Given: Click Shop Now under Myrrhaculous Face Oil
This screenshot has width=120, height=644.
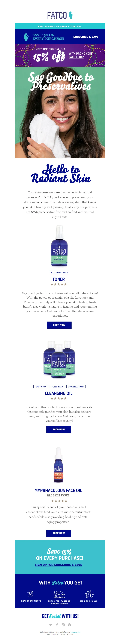Looking at the screenshot, I should [58, 533].
